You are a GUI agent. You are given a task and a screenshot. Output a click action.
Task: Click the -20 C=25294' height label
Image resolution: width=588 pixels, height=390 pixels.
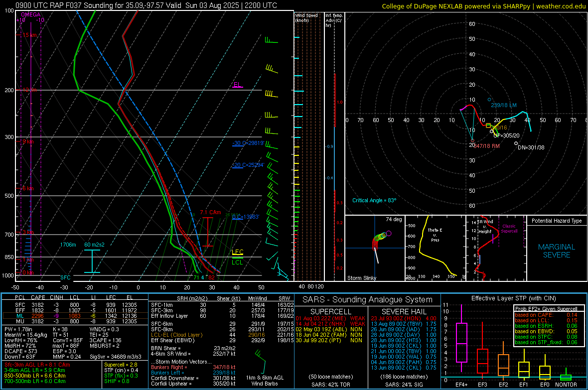coord(248,165)
